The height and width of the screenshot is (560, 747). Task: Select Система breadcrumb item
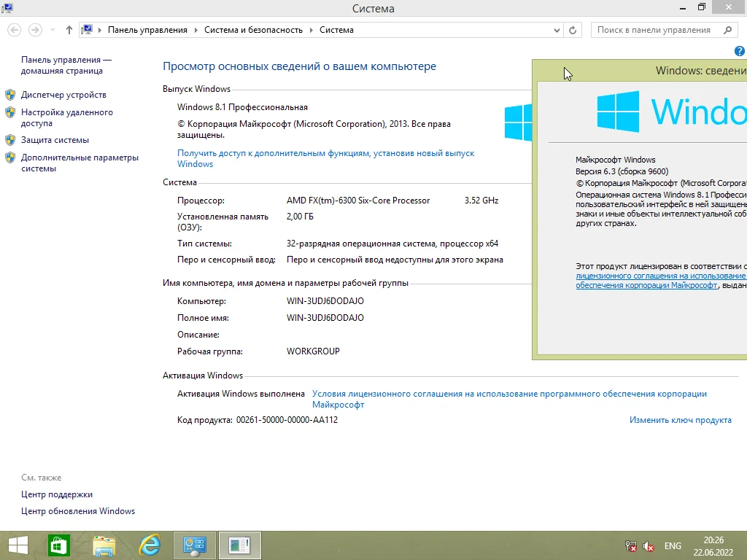click(x=336, y=30)
